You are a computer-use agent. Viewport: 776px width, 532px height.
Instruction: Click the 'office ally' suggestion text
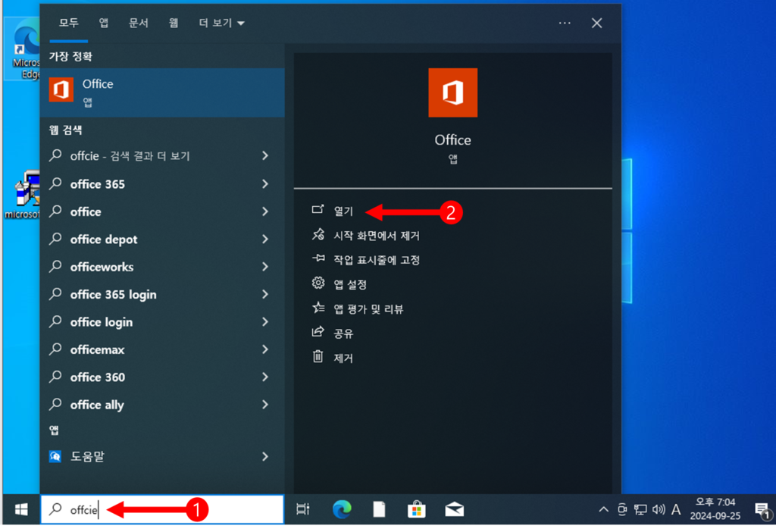tap(97, 405)
